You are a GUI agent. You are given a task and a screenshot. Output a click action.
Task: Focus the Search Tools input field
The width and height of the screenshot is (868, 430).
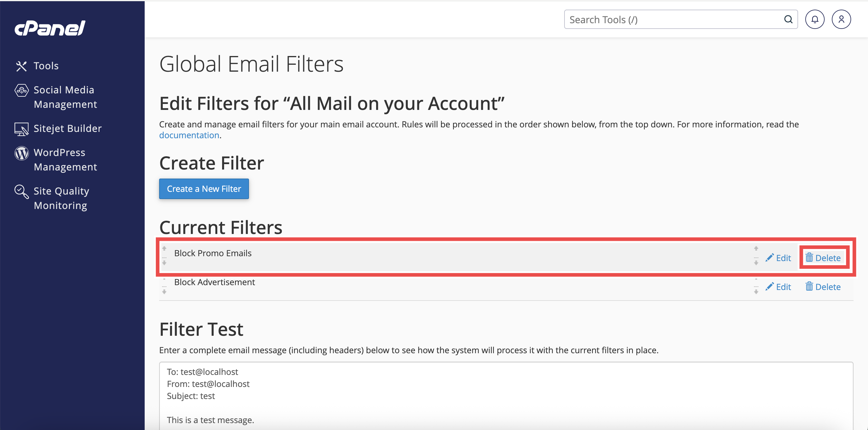pos(674,20)
